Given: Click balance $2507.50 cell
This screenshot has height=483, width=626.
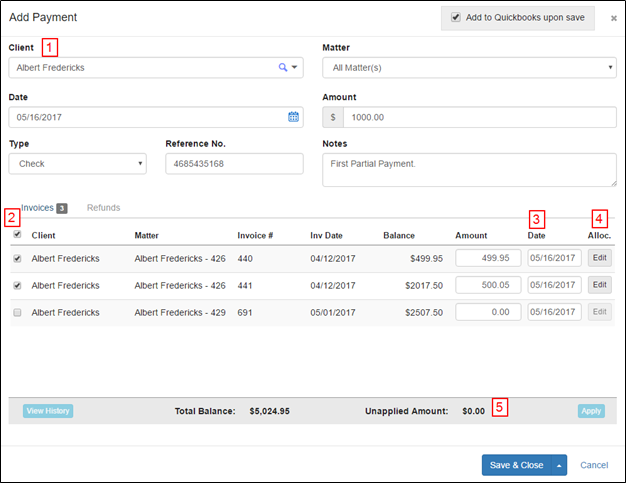Looking at the screenshot, I should coord(424,313).
